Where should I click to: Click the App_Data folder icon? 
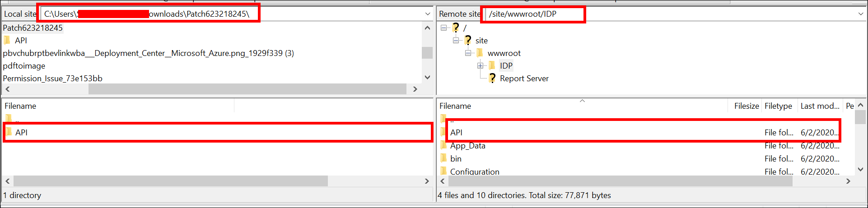point(443,145)
